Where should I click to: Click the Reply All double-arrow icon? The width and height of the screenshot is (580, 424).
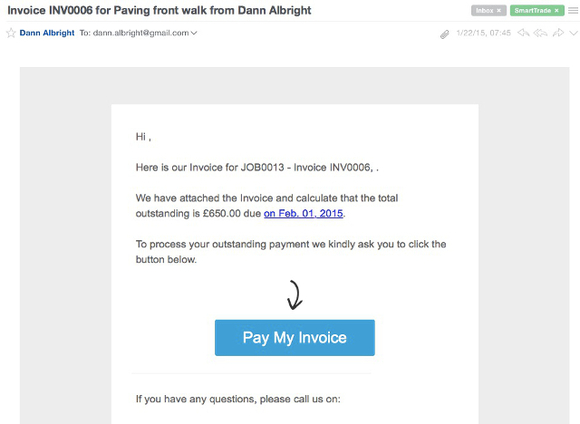[x=540, y=33]
